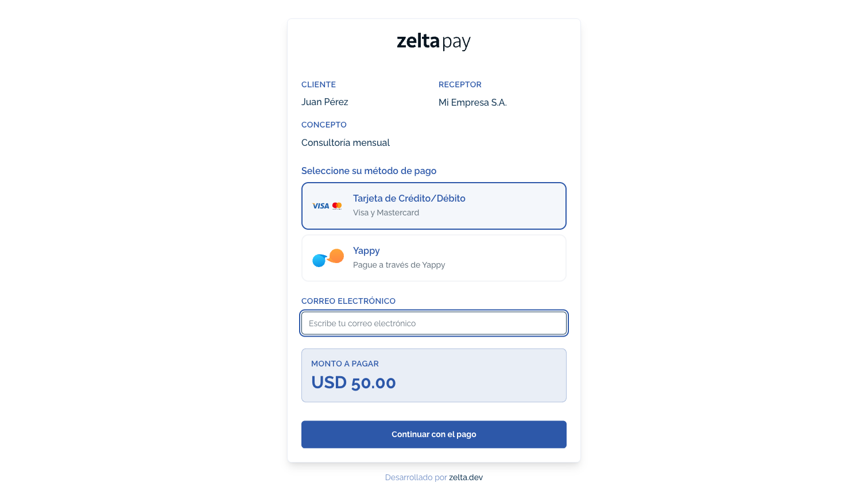868x502 pixels.
Task: Click the zelta pay logo
Action: (433, 41)
